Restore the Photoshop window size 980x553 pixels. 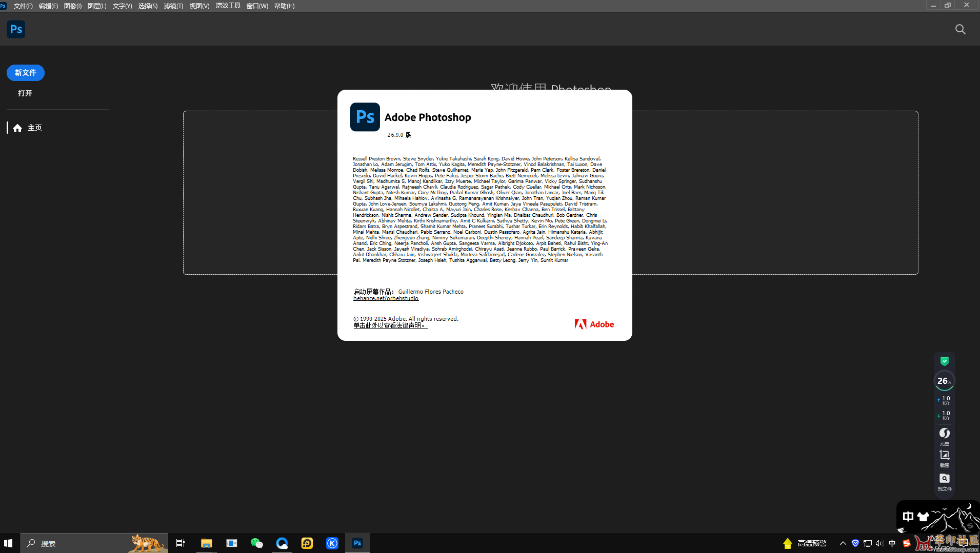coord(947,5)
